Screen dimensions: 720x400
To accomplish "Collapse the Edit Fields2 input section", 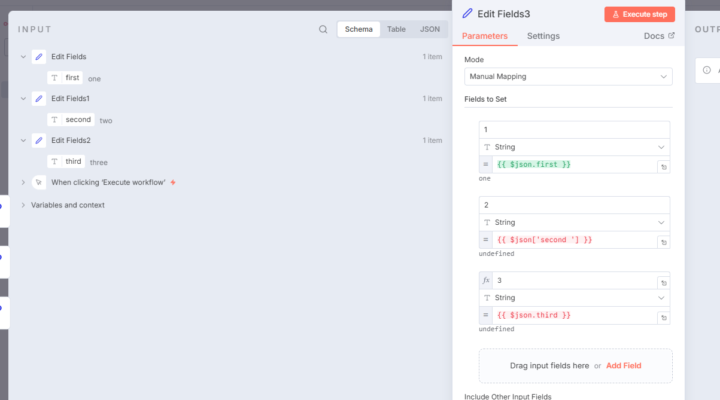I will 23,141.
